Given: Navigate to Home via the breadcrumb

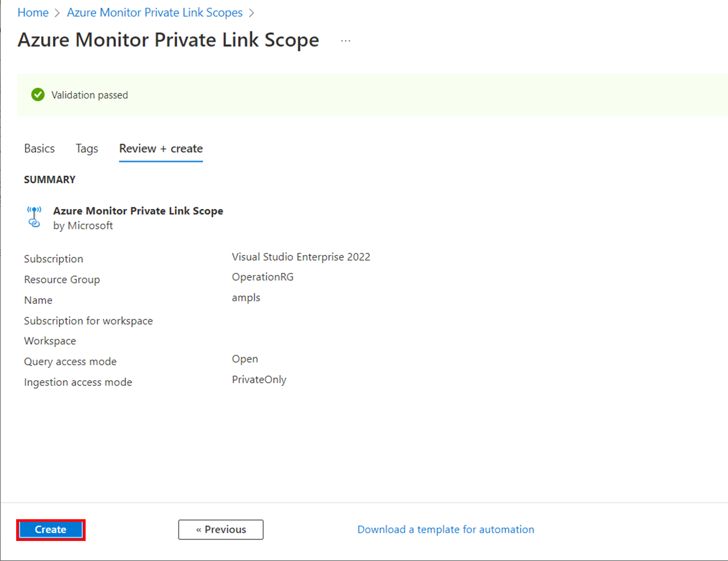Looking at the screenshot, I should 32,12.
